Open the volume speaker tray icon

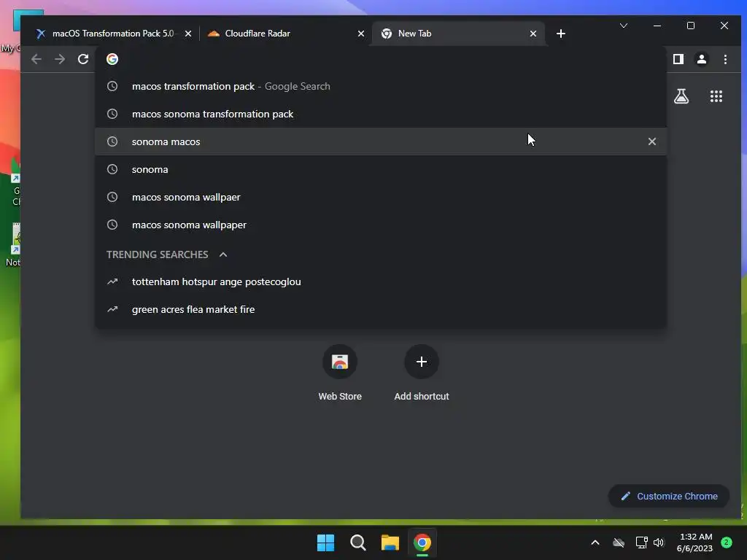click(x=659, y=542)
